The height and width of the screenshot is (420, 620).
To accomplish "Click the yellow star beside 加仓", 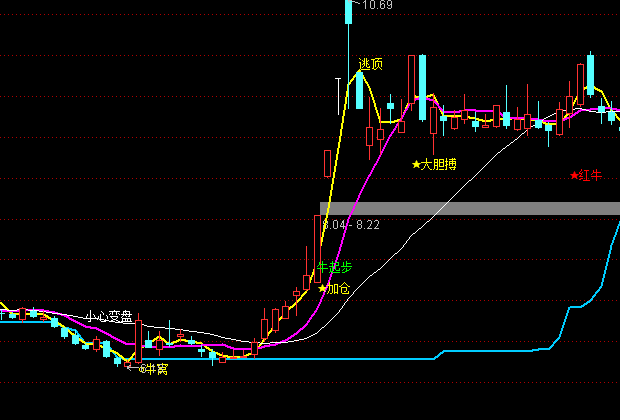I will tap(321, 289).
